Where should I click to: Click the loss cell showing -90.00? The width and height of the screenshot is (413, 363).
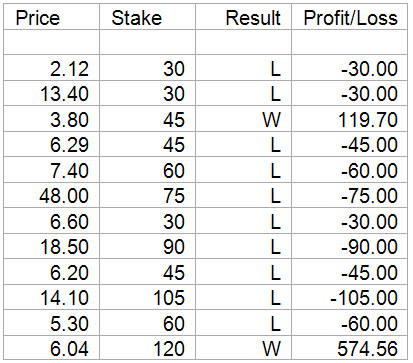349,246
